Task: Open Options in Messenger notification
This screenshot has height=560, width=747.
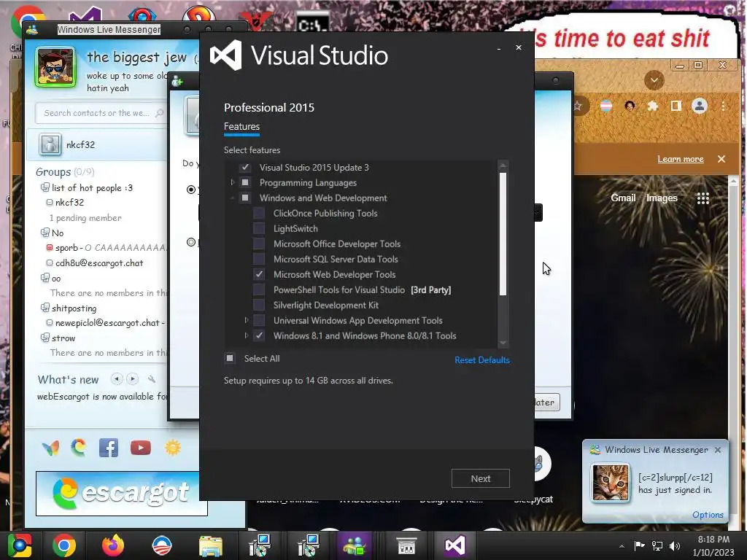Action: click(708, 515)
